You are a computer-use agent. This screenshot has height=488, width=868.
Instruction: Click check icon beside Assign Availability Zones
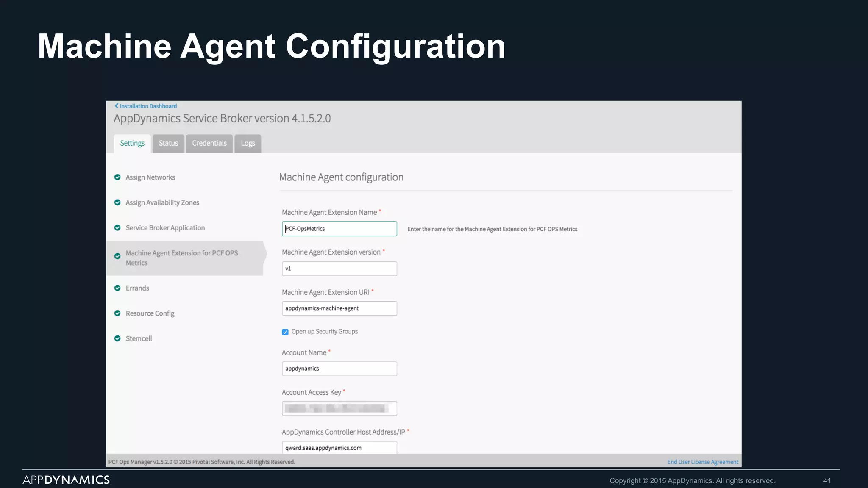pyautogui.click(x=117, y=202)
